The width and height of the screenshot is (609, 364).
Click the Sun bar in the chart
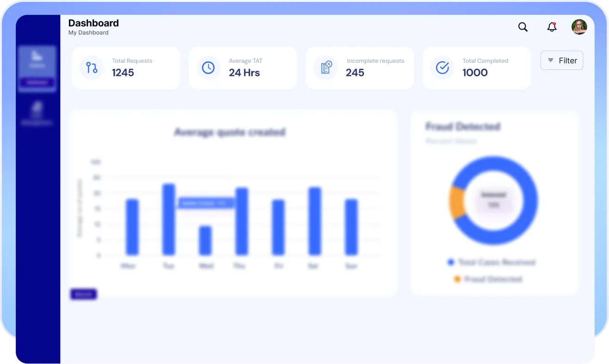[x=352, y=227]
